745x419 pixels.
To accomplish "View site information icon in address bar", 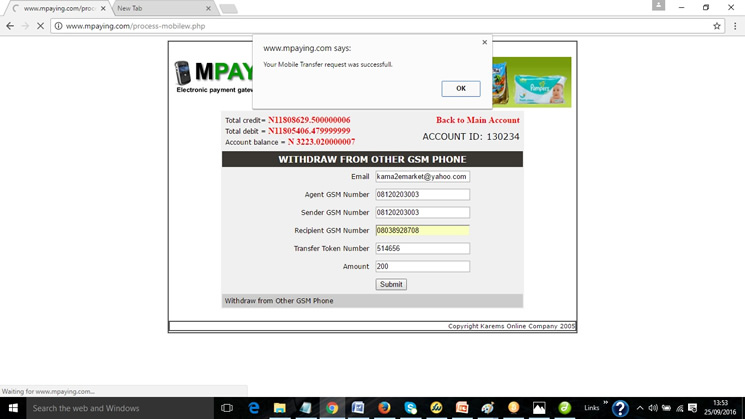I will pos(57,26).
